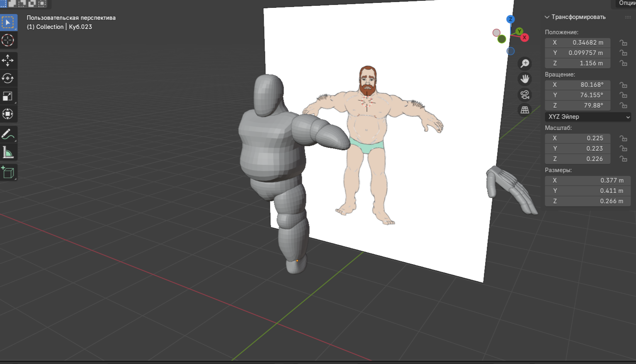
Task: Pick the Scale tool
Action: pos(8,96)
